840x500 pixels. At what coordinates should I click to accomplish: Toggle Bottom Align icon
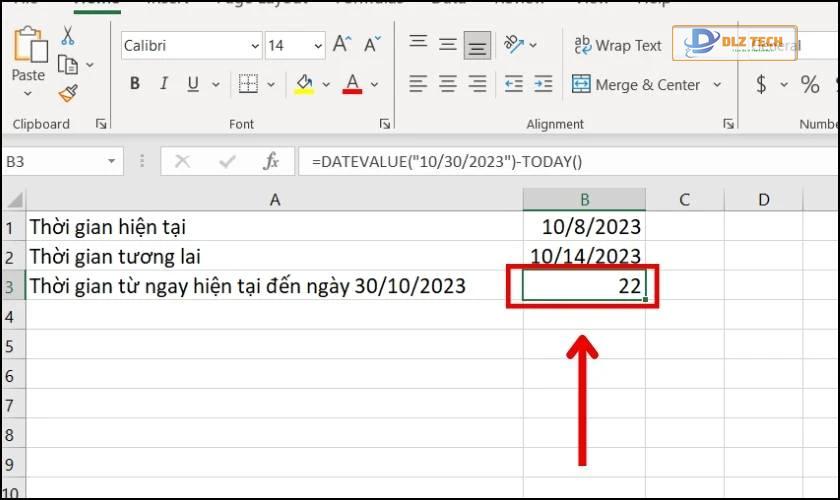[477, 45]
